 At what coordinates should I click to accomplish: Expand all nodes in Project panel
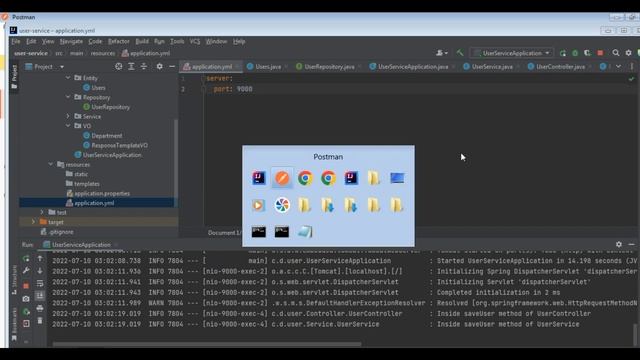click(x=131, y=66)
